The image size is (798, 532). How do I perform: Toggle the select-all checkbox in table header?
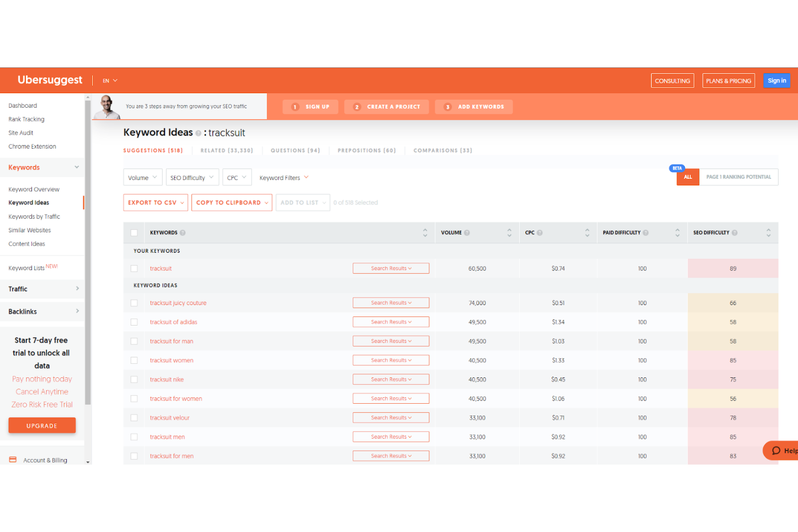tap(134, 232)
